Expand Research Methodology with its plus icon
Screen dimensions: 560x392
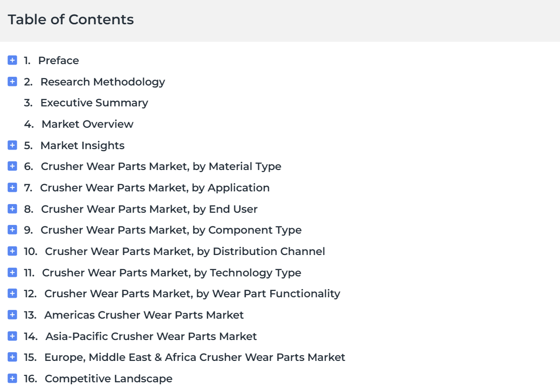point(13,82)
